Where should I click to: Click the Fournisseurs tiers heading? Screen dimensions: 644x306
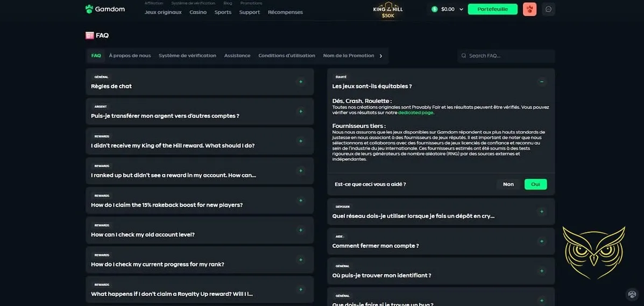point(359,126)
